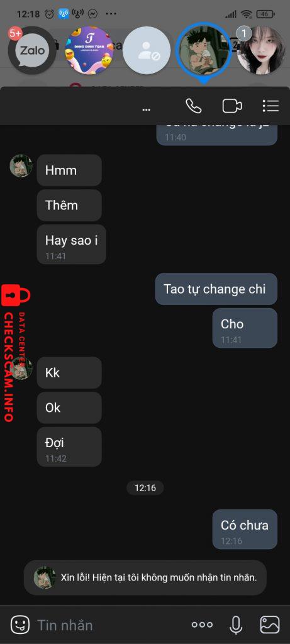Tap the microphone voice message icon
The height and width of the screenshot is (644, 290).
tap(235, 625)
